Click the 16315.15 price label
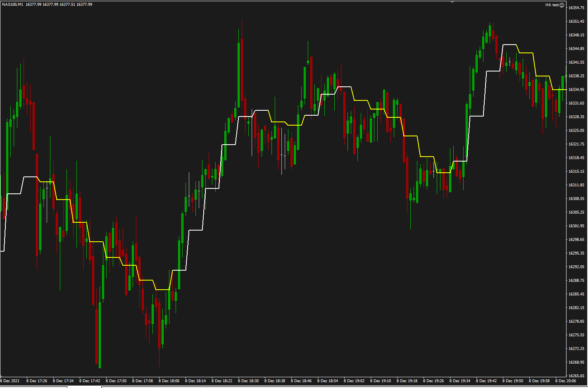Image resolution: width=588 pixels, height=388 pixels. (x=576, y=171)
